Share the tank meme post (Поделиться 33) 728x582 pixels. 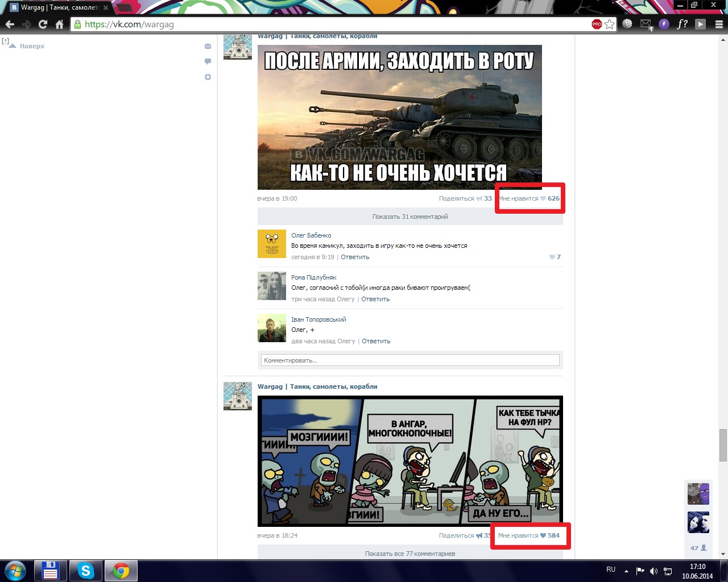[x=465, y=198]
